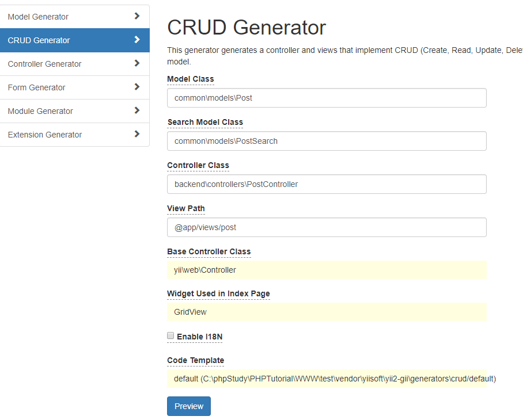The width and height of the screenshot is (523, 420).
Task: Click the Enable I18N label
Action: tap(198, 337)
